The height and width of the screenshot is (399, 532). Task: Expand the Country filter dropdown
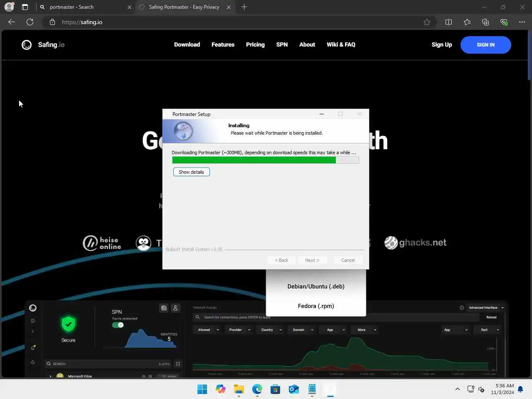271,330
